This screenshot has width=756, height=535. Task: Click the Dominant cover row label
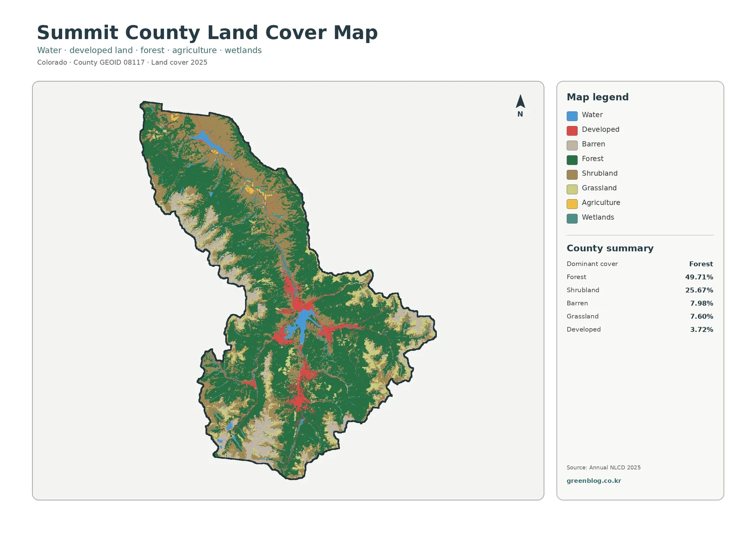(x=592, y=264)
